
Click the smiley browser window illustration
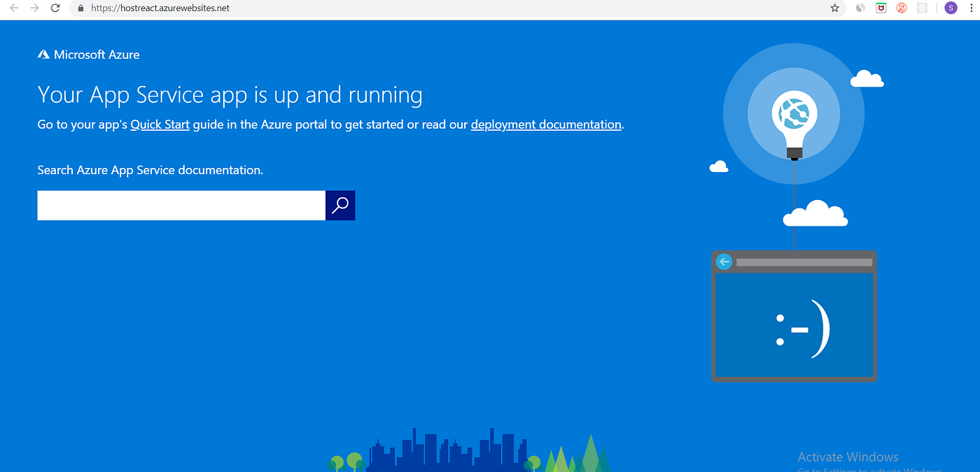click(794, 322)
